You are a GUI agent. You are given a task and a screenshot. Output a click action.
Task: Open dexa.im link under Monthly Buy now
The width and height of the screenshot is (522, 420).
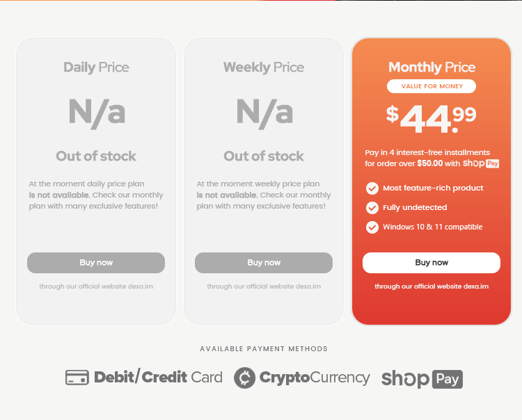(x=432, y=286)
